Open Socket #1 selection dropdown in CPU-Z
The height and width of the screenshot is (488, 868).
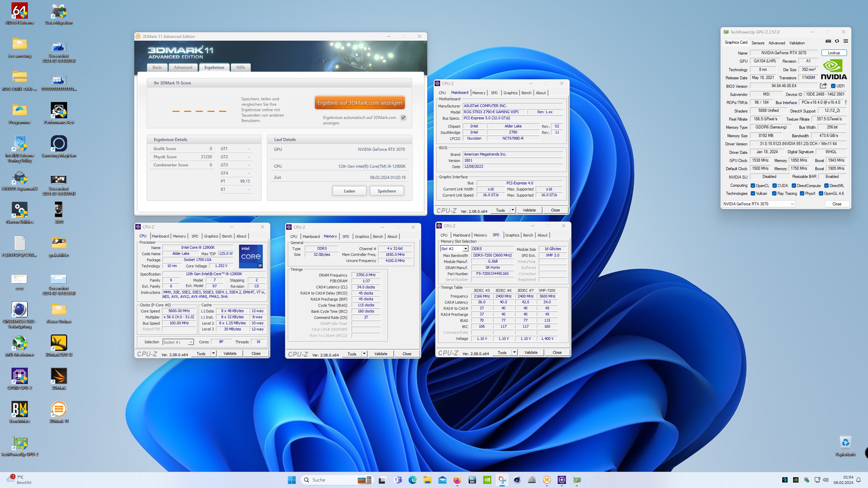pos(178,342)
